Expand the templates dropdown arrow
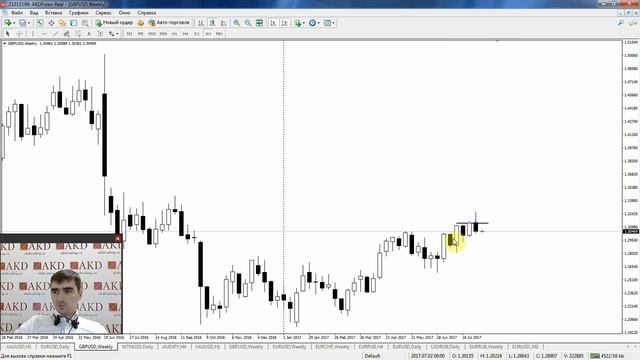 pyautogui.click(x=333, y=23)
